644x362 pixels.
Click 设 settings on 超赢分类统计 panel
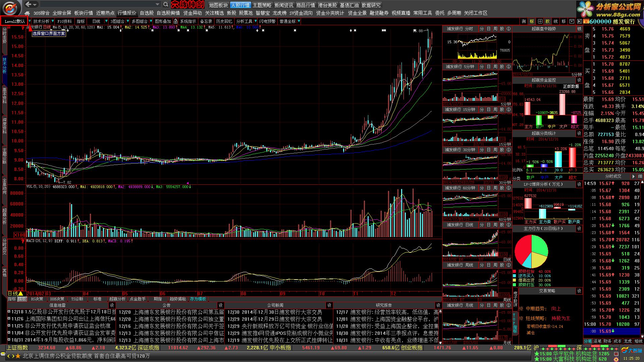coord(579,133)
